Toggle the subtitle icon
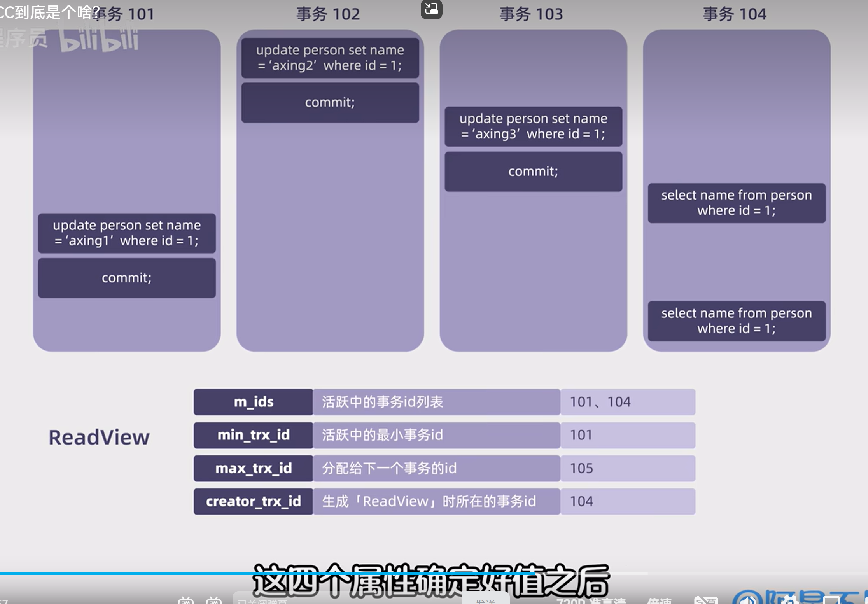868x604 pixels. (706, 601)
